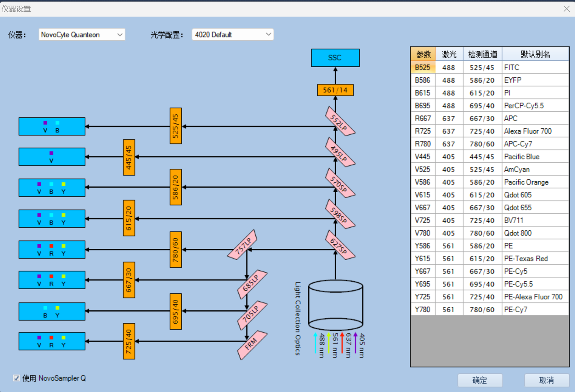Select the light collection optics cylinder

pyautogui.click(x=335, y=305)
